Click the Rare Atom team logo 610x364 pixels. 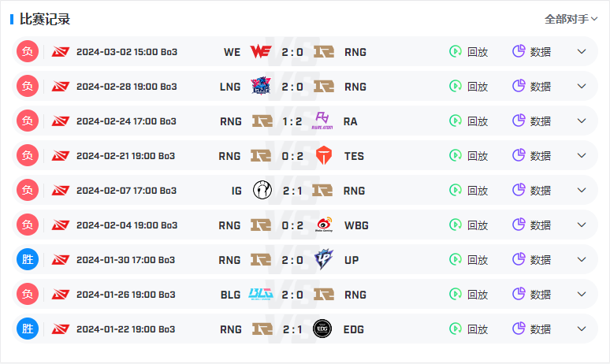[322, 121]
